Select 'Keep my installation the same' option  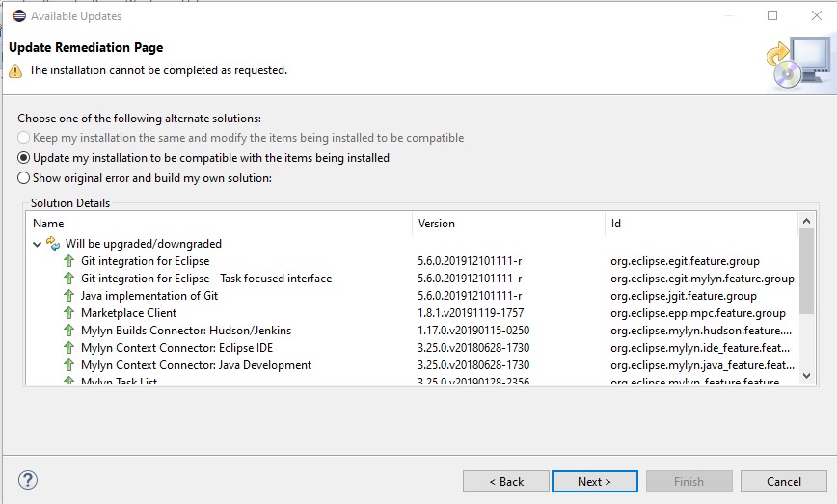(x=241, y=138)
